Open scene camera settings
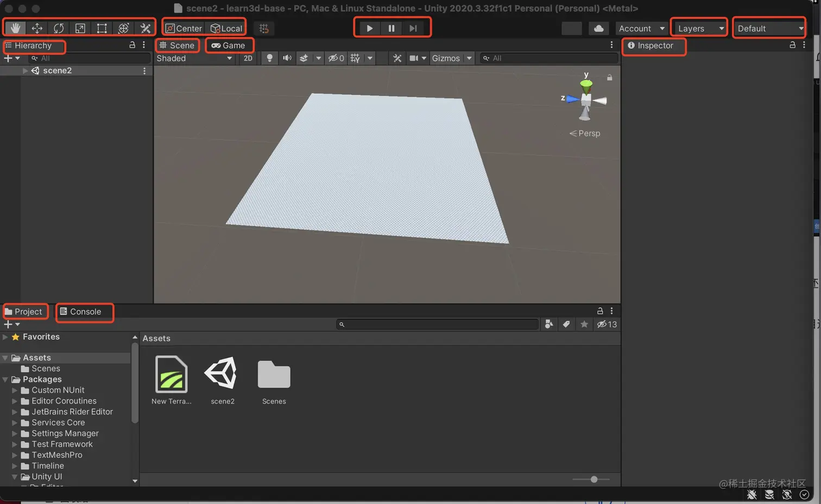Screen dimensions: 821x504 418,58
